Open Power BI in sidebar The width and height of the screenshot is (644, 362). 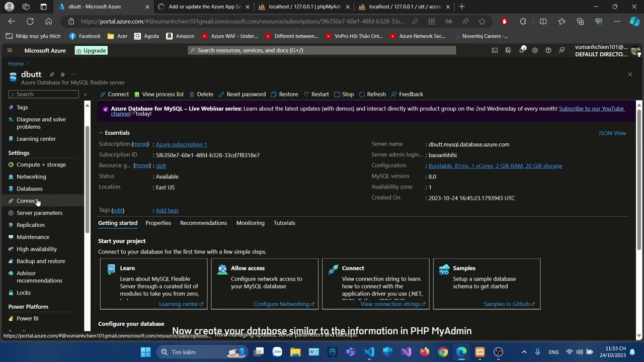coord(27,318)
